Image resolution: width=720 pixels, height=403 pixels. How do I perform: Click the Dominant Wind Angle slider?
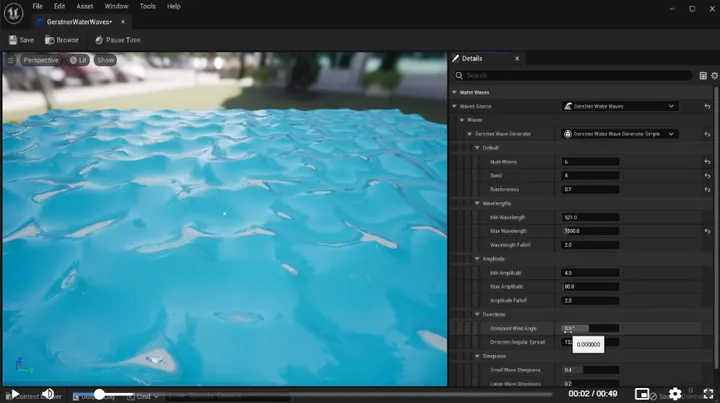tap(590, 328)
